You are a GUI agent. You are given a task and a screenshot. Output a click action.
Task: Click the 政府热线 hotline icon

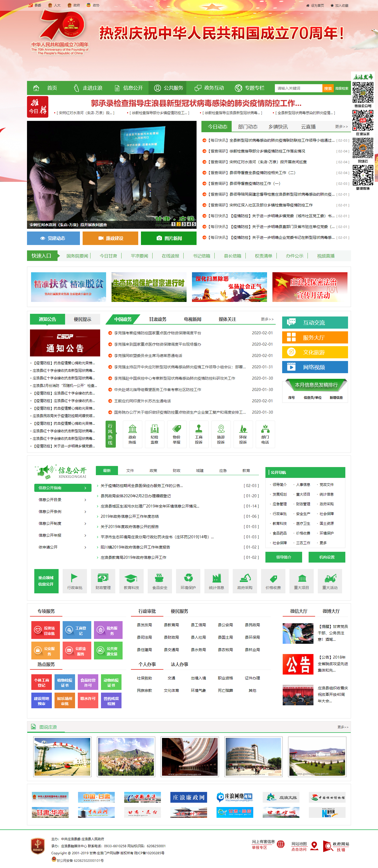(x=132, y=434)
